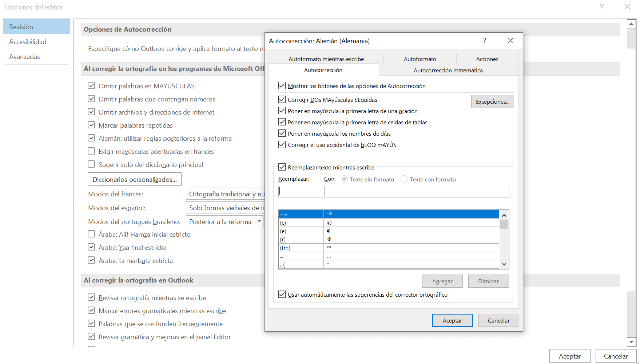The width and height of the screenshot is (640, 364).
Task: Open Accesibilidad in the left sidebar
Action: point(36,41)
